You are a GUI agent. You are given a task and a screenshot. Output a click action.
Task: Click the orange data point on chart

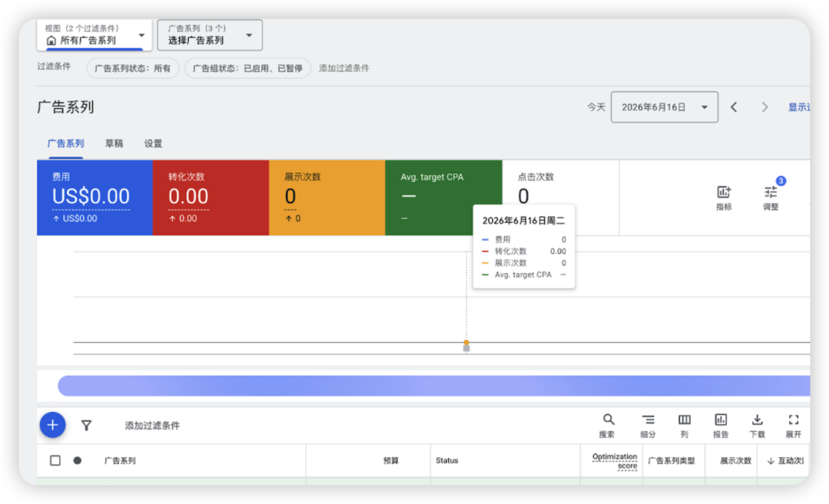coord(467,342)
